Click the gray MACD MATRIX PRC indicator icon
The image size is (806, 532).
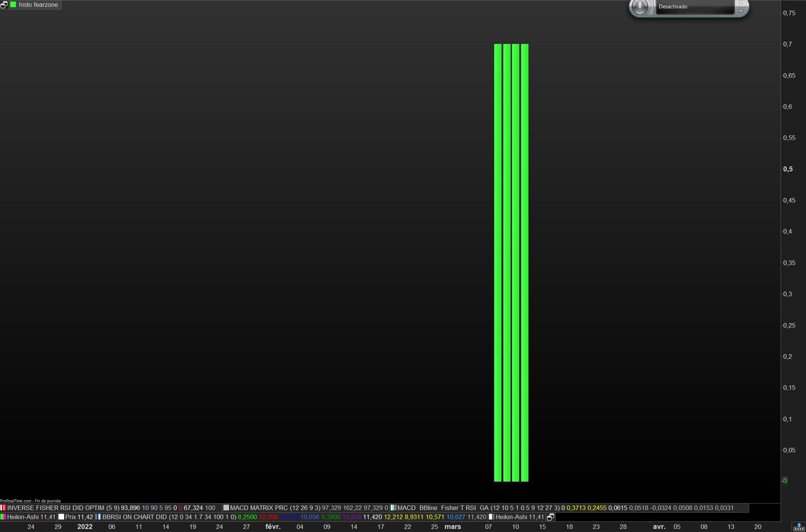pyautogui.click(x=226, y=508)
